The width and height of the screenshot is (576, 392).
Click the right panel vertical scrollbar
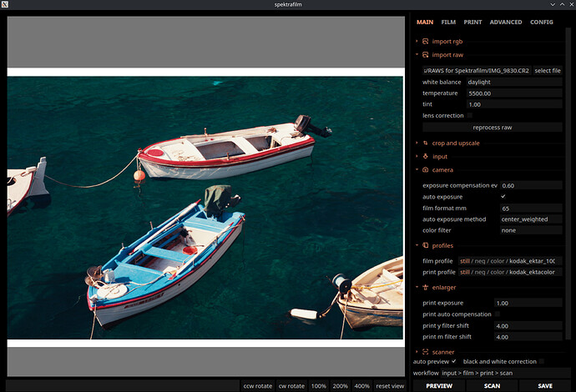point(568,183)
